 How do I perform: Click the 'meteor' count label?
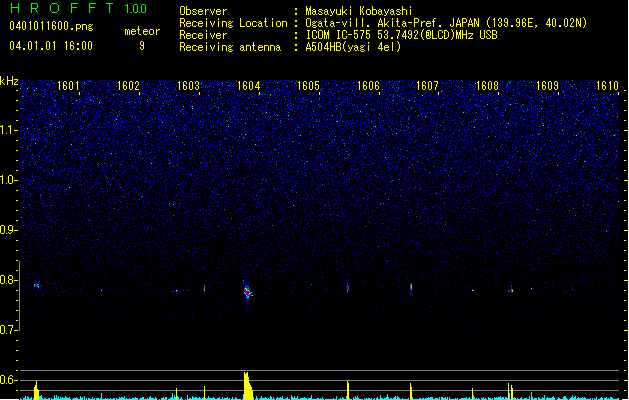pyautogui.click(x=142, y=31)
